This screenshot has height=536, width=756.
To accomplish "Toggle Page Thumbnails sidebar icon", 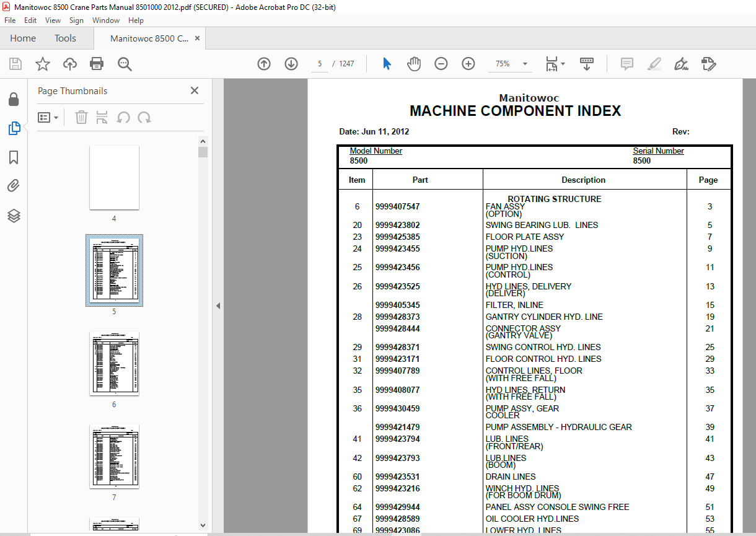I will [14, 128].
